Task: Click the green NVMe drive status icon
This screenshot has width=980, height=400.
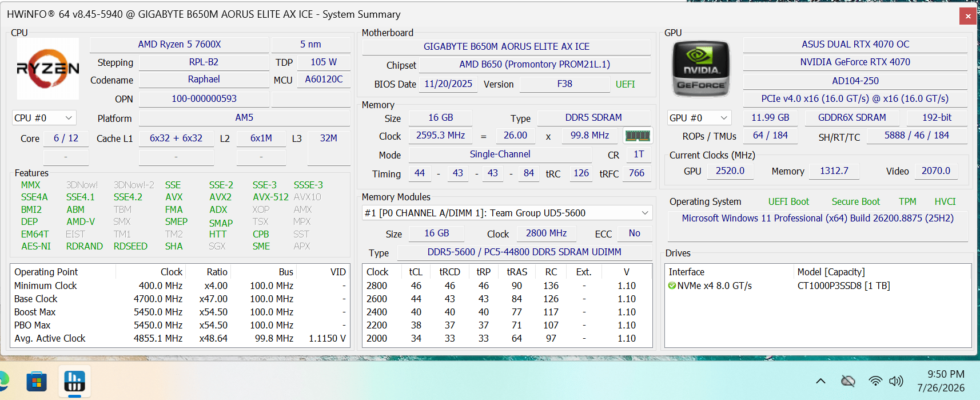Action: [x=672, y=286]
